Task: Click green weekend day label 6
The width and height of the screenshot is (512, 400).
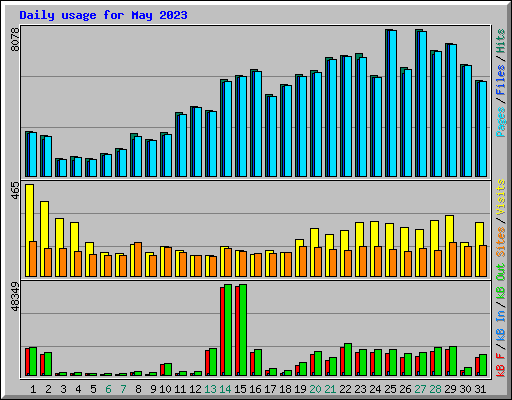Action: point(108,389)
